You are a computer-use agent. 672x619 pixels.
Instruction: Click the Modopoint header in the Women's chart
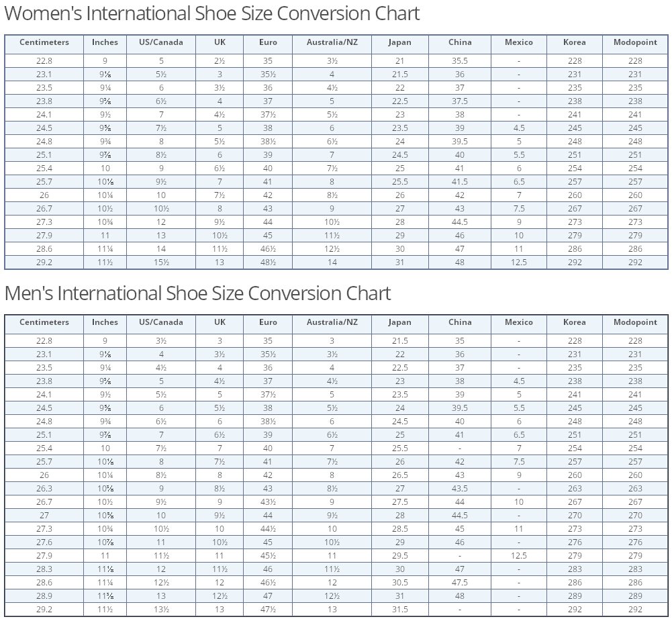point(635,42)
